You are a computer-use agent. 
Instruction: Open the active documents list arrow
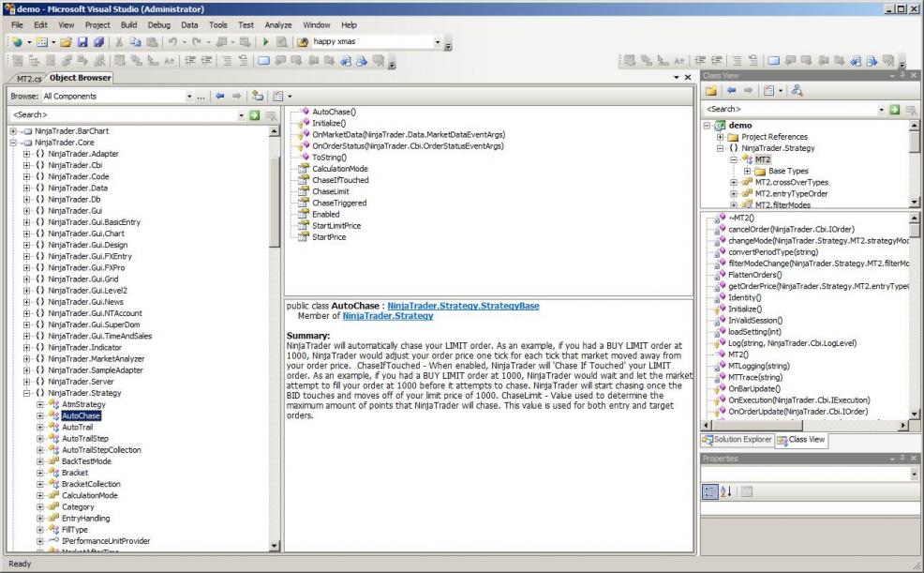(x=676, y=77)
